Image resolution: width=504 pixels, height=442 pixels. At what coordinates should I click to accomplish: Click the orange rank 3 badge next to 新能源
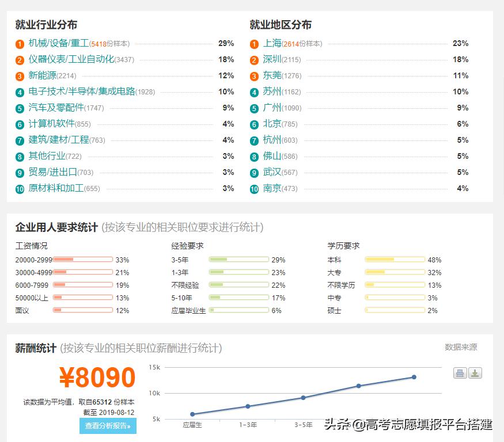pos(18,75)
